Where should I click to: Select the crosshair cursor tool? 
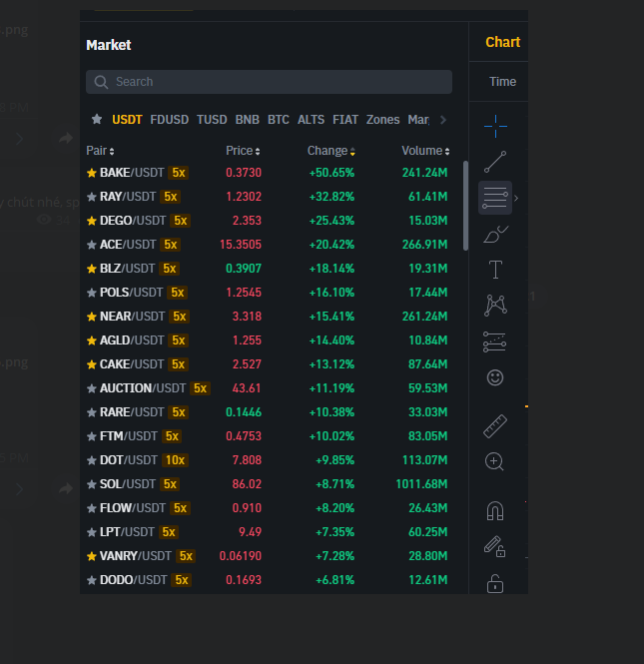(495, 126)
